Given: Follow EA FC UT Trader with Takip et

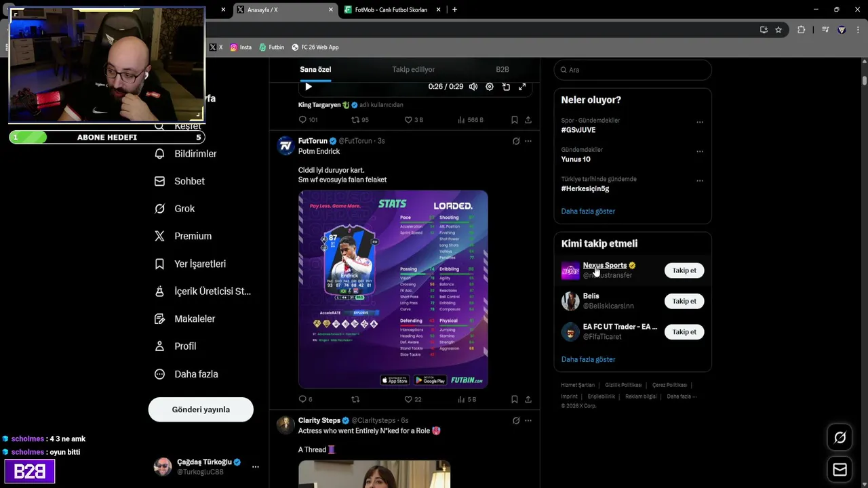Looking at the screenshot, I should tap(684, 331).
